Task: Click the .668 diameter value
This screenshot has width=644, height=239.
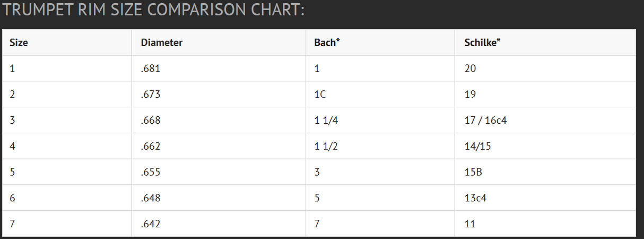Action: (151, 121)
